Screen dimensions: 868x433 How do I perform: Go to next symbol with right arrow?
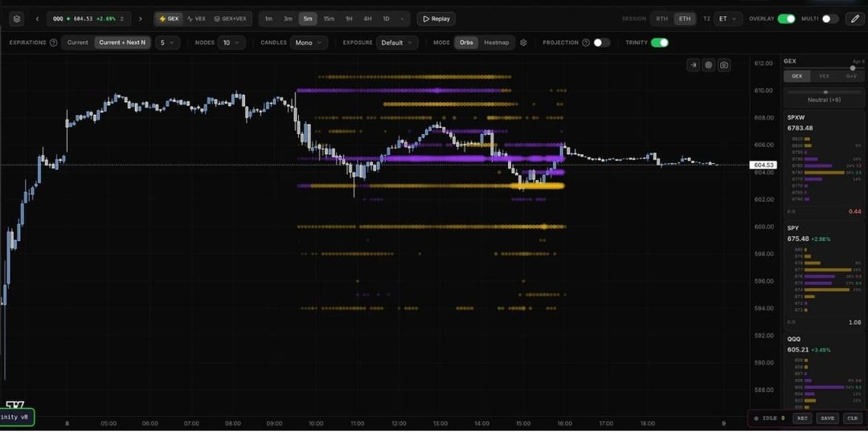point(140,18)
